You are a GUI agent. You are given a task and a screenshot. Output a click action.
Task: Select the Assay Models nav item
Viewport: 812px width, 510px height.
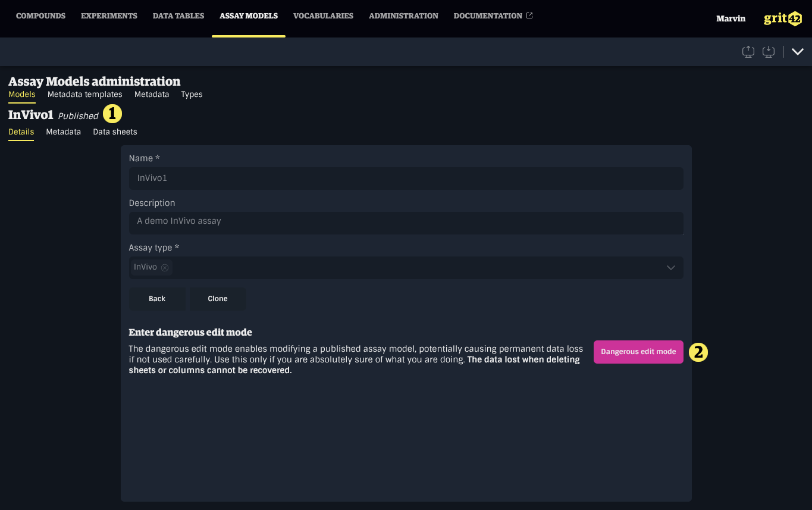click(x=249, y=16)
